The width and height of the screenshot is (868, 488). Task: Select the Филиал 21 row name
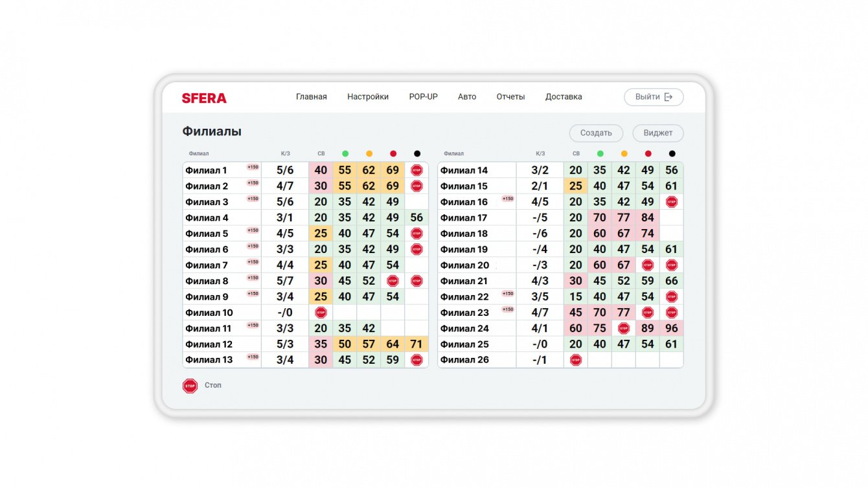coord(464,281)
